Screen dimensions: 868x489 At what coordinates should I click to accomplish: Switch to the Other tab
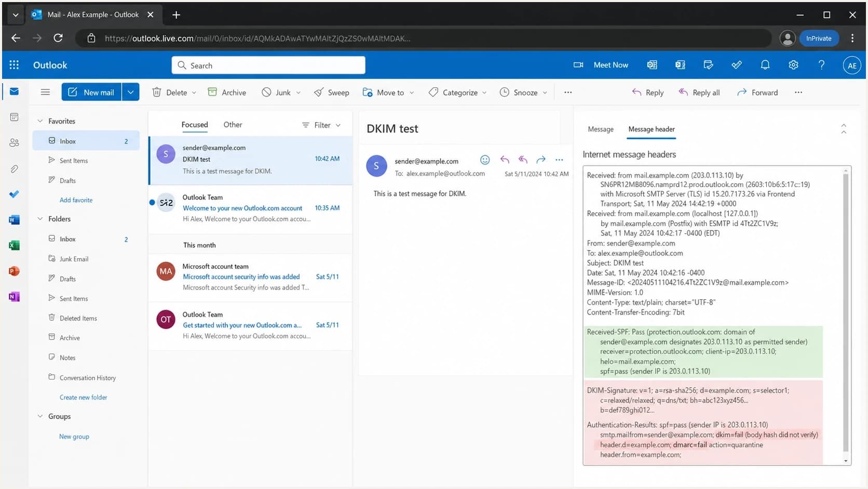click(x=233, y=125)
